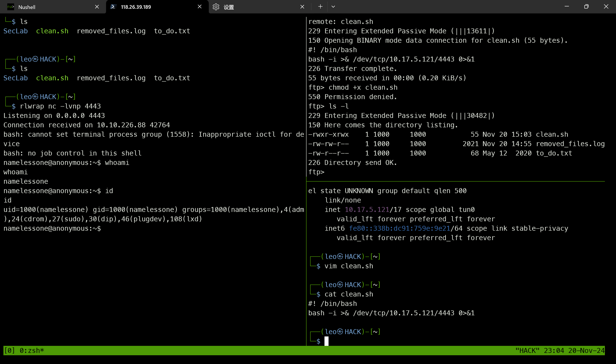Image resolution: width=616 pixels, height=364 pixels.
Task: Click the tmux window label 0:zsh*
Action: [x=32, y=351]
